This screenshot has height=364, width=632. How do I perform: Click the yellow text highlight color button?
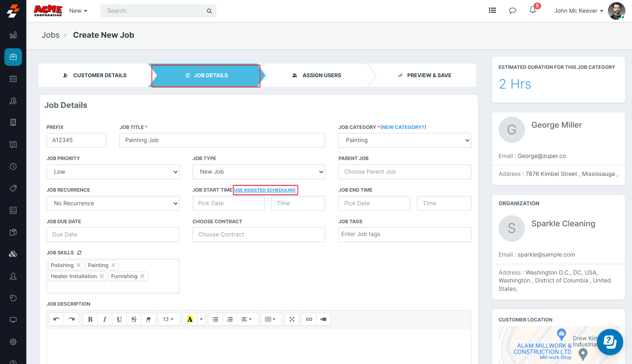click(x=190, y=319)
